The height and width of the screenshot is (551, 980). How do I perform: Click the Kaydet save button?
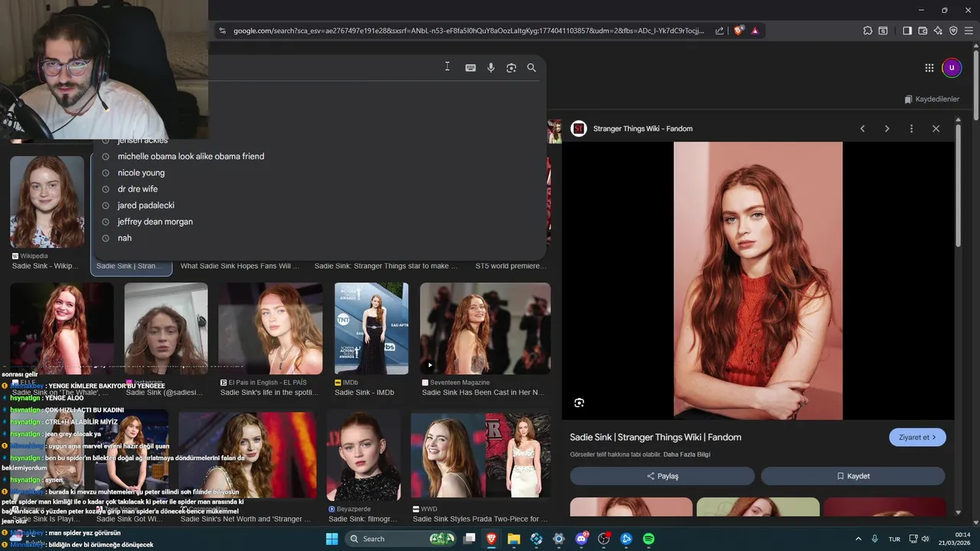coord(853,476)
